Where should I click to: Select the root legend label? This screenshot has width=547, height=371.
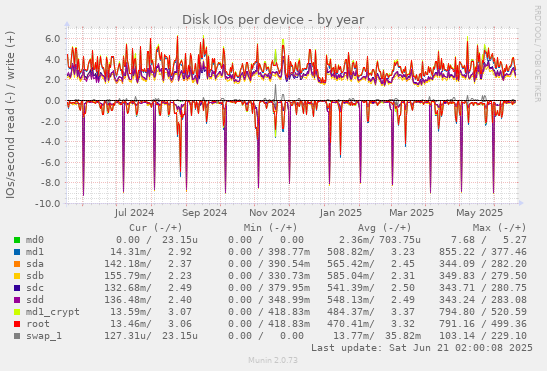point(38,324)
